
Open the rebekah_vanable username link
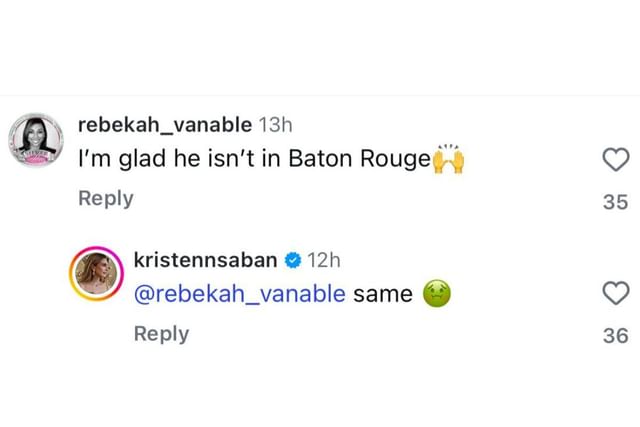(x=165, y=124)
